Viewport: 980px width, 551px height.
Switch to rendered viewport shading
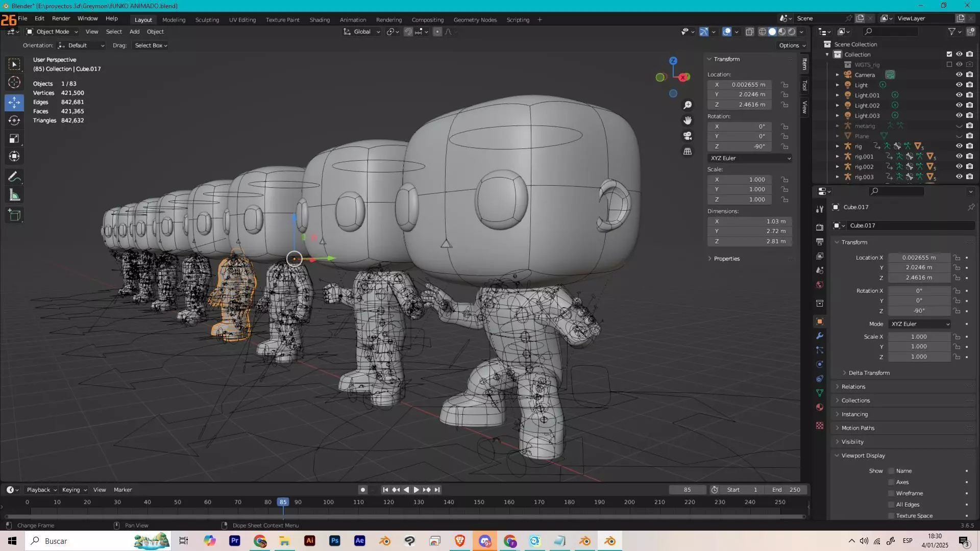792,32
